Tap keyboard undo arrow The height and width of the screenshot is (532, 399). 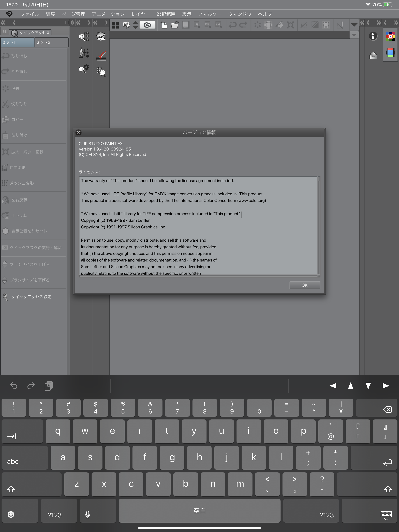point(13,386)
